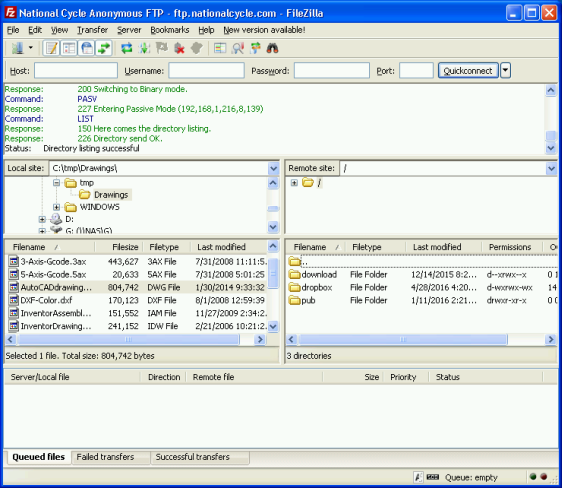This screenshot has height=488, width=562.
Task: Open file search binoculars icon
Action: (272, 48)
